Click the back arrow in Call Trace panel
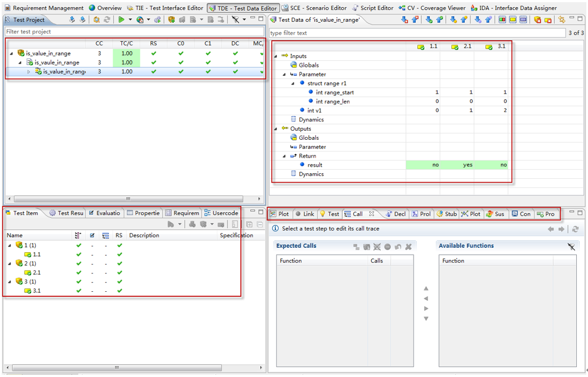Image resolution: width=588 pixels, height=377 pixels. [x=551, y=229]
